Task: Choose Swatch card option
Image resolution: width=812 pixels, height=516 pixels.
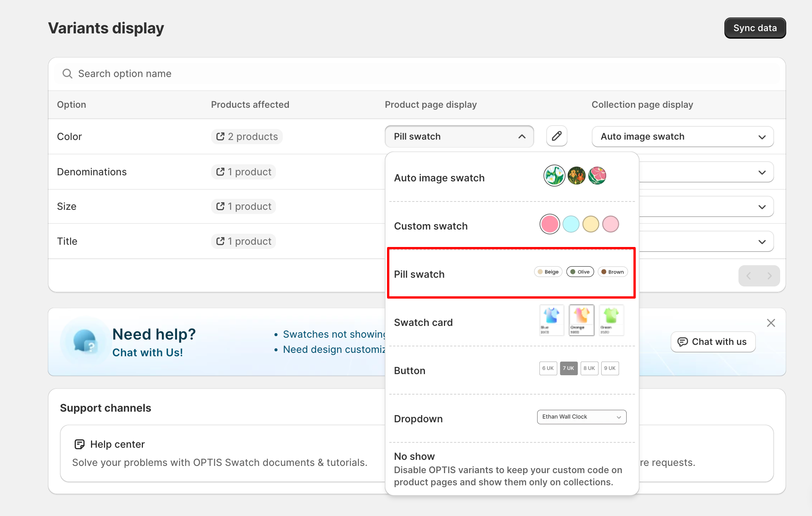Action: coord(512,322)
